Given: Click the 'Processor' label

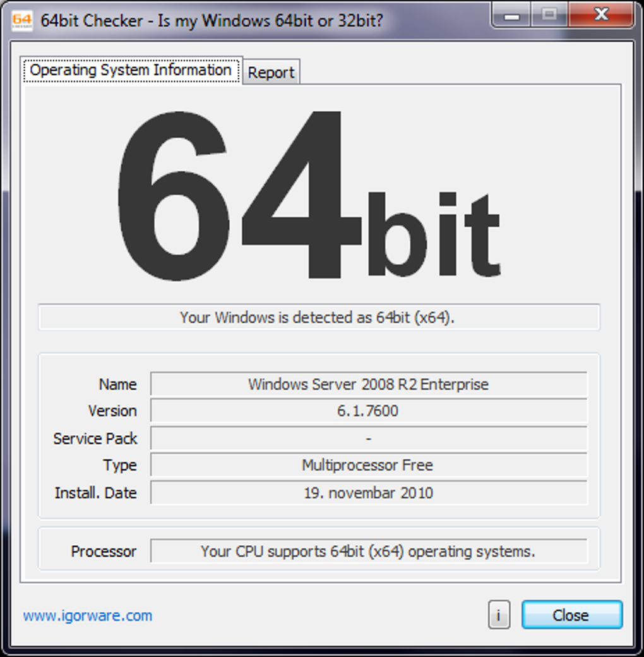Looking at the screenshot, I should [x=104, y=552].
